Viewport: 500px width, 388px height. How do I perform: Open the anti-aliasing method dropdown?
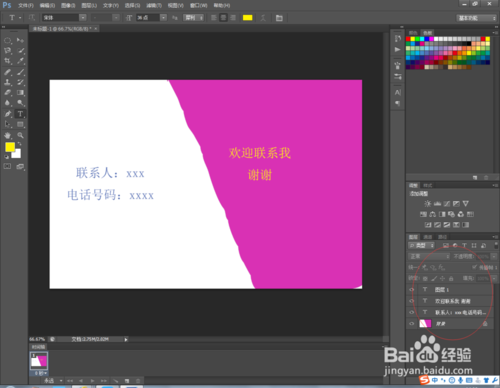pos(194,18)
